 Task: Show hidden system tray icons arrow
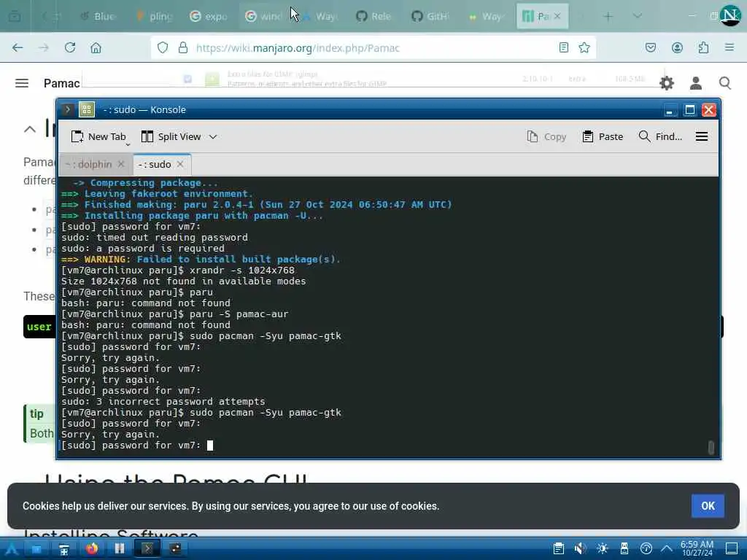[x=667, y=548]
